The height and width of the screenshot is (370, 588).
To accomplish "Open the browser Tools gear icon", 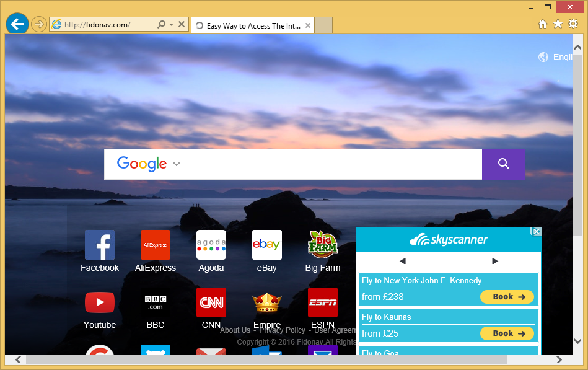I will click(573, 24).
